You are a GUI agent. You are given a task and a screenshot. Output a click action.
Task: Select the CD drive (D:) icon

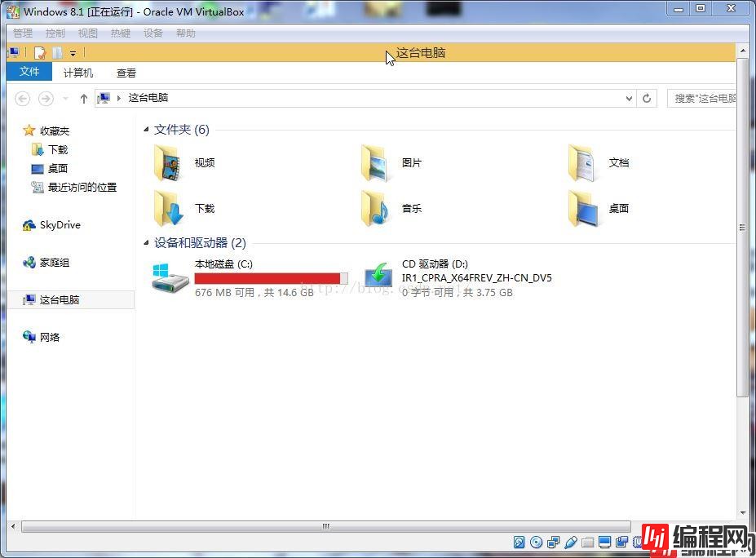378,277
